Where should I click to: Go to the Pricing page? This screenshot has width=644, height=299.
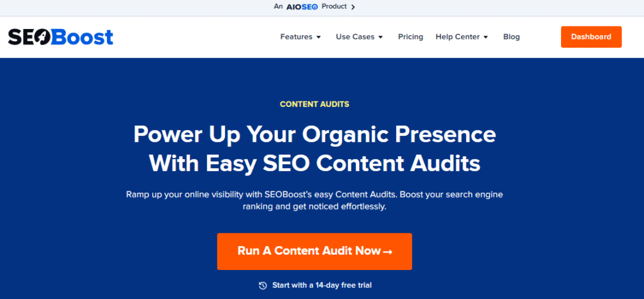411,37
